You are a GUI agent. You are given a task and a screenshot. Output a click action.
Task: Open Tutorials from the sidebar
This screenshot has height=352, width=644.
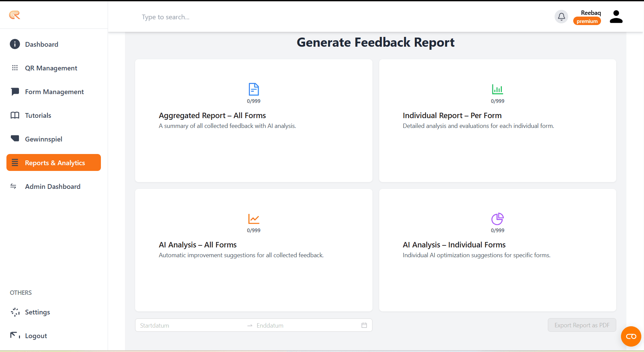pos(53,115)
